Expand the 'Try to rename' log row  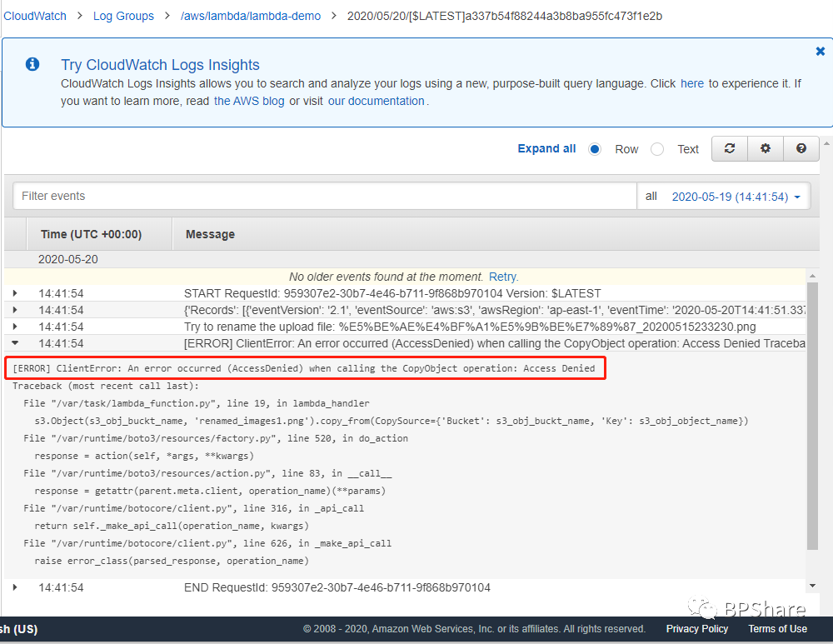[15, 327]
